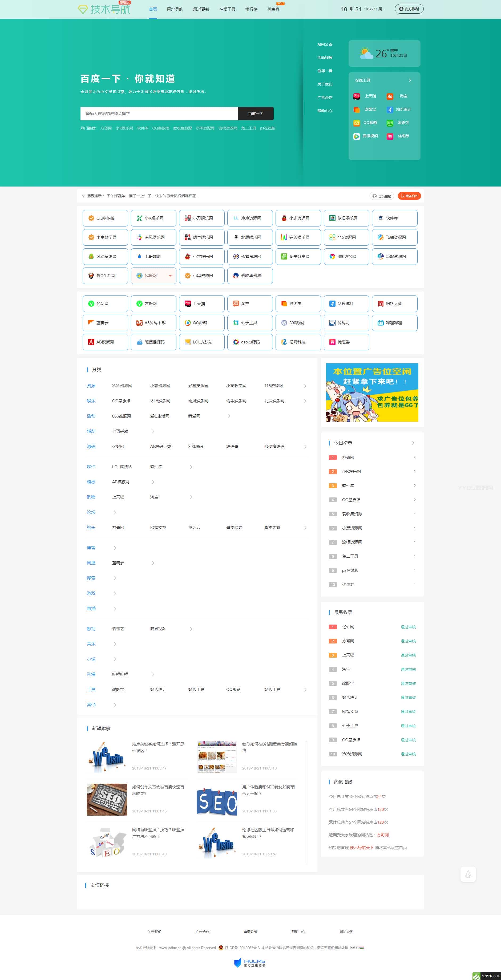
Task: Click the Tmall 上天猫 icon in online tools
Action: pos(357,96)
